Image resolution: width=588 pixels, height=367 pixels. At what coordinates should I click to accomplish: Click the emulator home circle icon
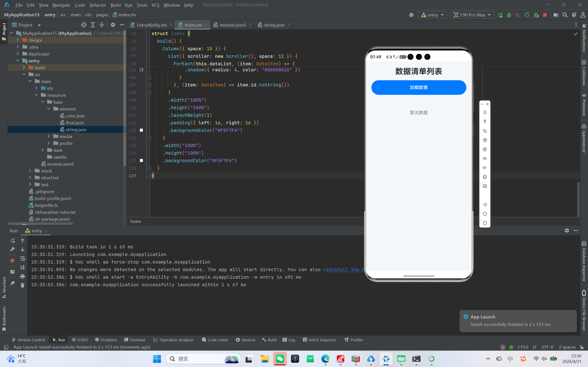(x=485, y=214)
